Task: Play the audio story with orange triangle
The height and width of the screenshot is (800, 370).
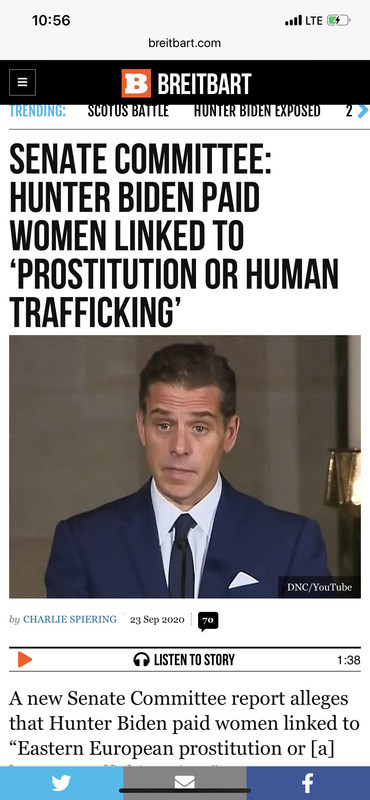Action: 24,660
